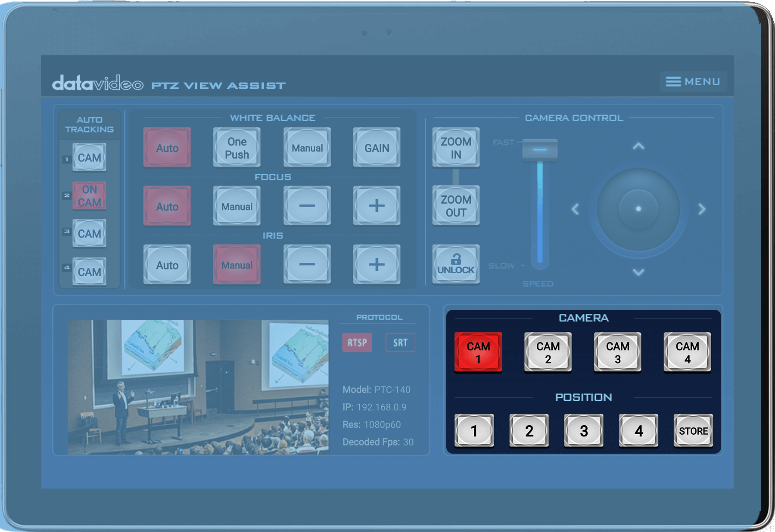Click Res: 1080p60 text
Image resolution: width=775 pixels, height=532 pixels.
pyautogui.click(x=372, y=425)
